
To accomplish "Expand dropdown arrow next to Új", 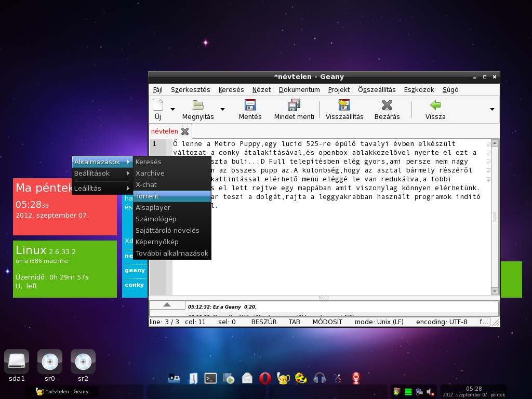I will click(x=172, y=109).
